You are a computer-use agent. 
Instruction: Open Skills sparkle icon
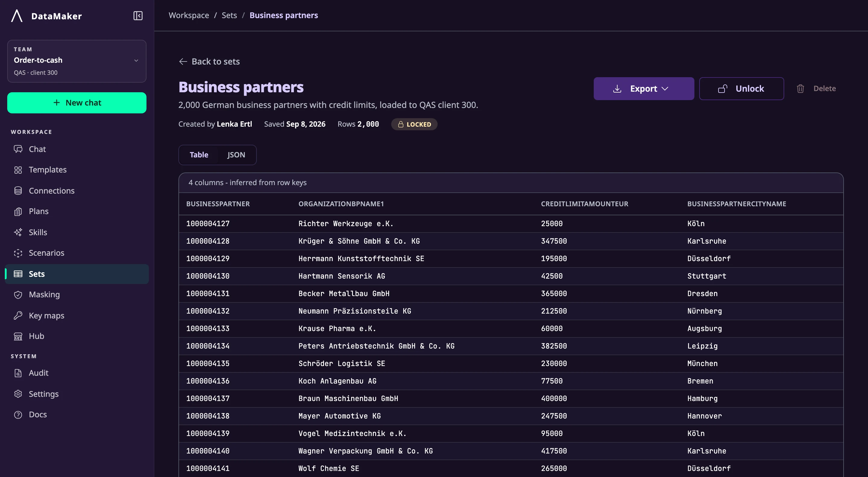(18, 232)
